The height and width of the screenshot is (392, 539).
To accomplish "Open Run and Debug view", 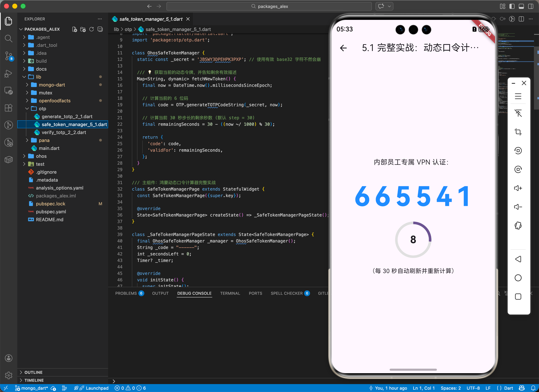I will 8,73.
